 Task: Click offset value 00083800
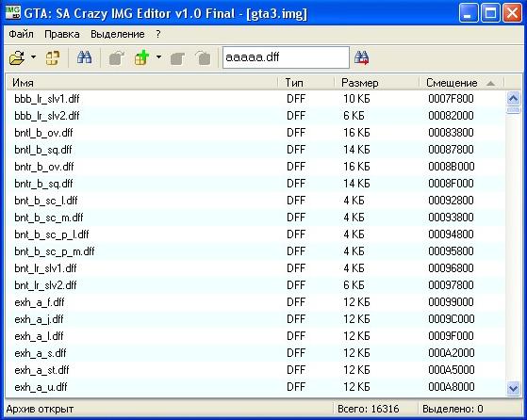coord(451,133)
